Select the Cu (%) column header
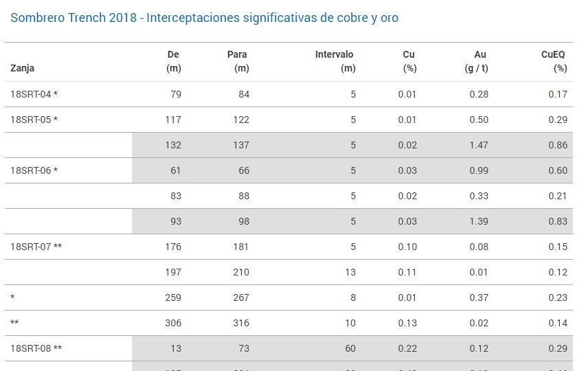588x371 pixels. tap(409, 61)
